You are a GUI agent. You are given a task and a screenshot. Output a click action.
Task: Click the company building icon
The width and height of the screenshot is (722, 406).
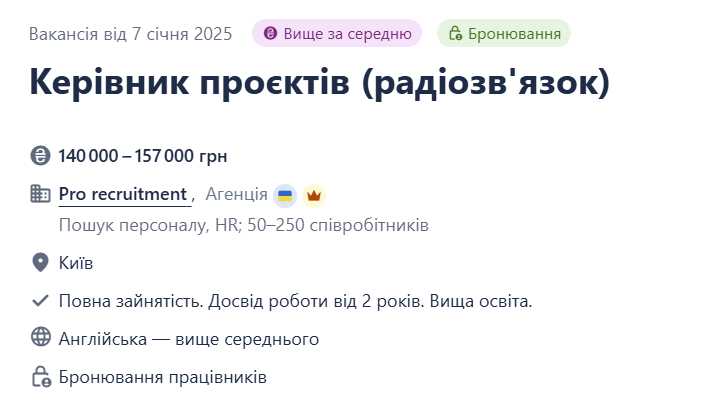tap(41, 194)
